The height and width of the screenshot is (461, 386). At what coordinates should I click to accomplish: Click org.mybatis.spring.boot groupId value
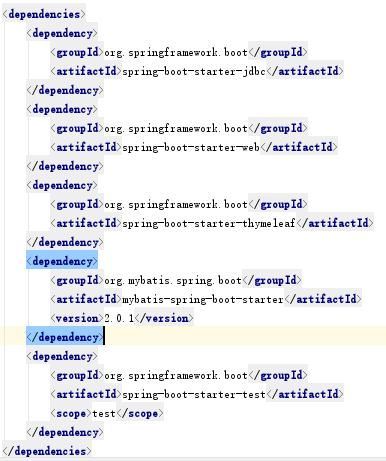(x=173, y=280)
